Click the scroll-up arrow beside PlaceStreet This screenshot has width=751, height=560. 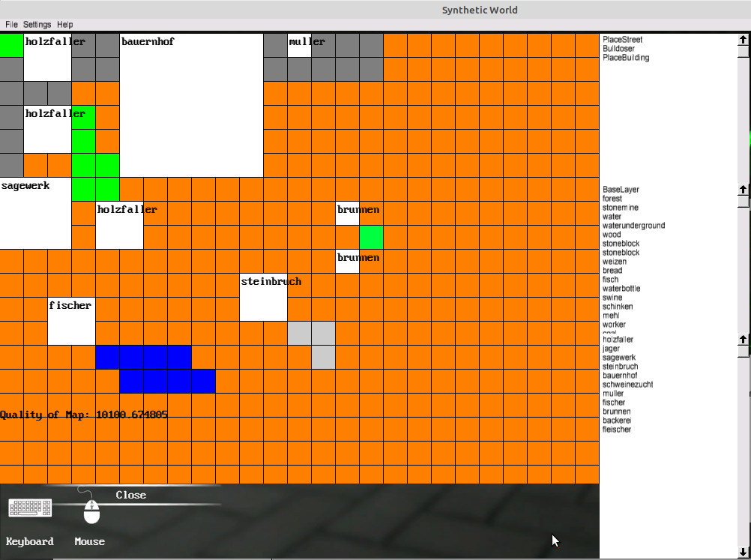tap(743, 40)
